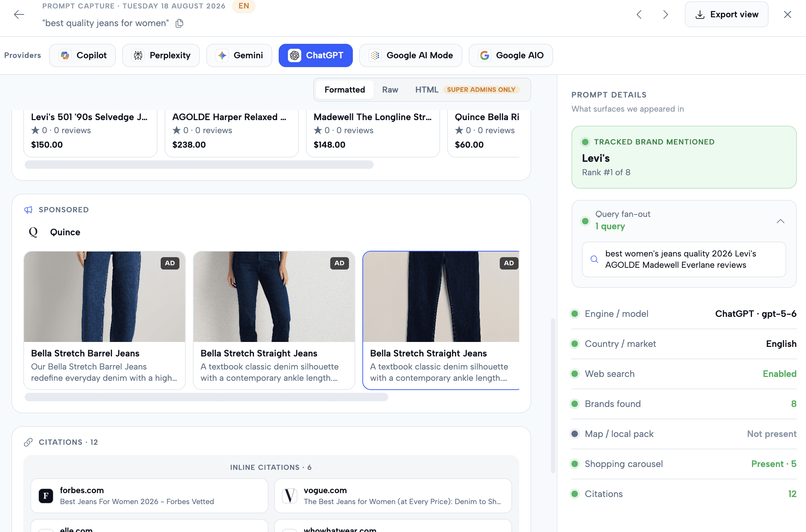806x532 pixels.
Task: Click the Perplexity logo icon
Action: pyautogui.click(x=138, y=55)
